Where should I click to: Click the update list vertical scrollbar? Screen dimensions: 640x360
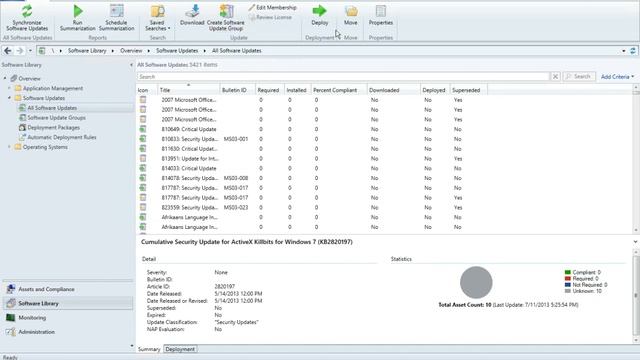coord(636,159)
